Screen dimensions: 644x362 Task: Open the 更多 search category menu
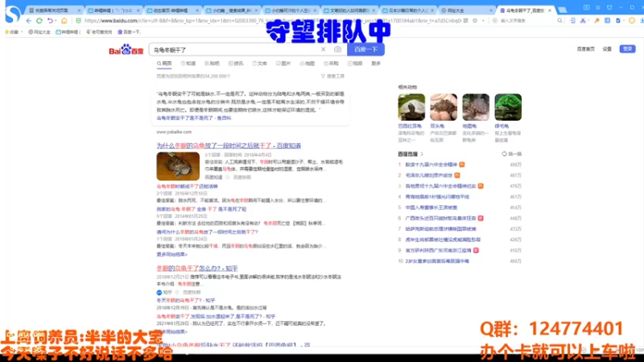pos(376,64)
